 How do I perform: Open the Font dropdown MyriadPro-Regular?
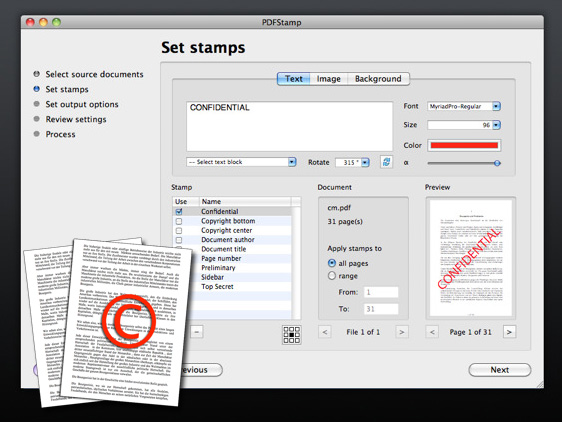464,106
